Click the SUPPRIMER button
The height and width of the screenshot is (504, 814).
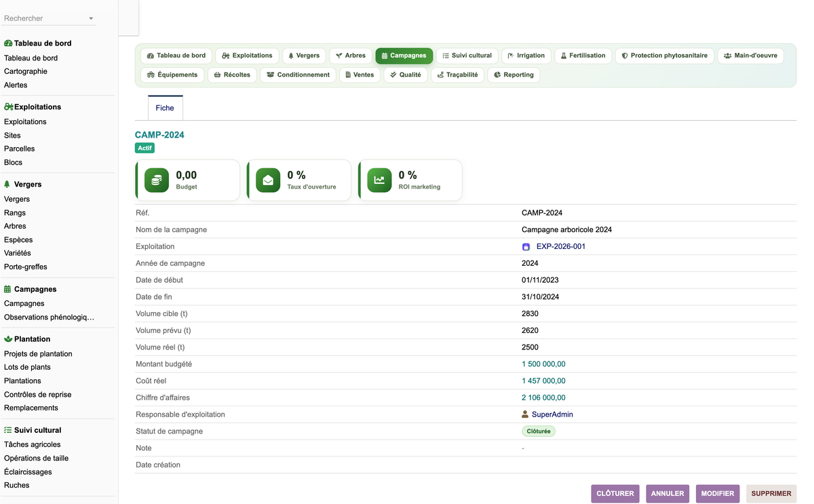click(x=771, y=494)
